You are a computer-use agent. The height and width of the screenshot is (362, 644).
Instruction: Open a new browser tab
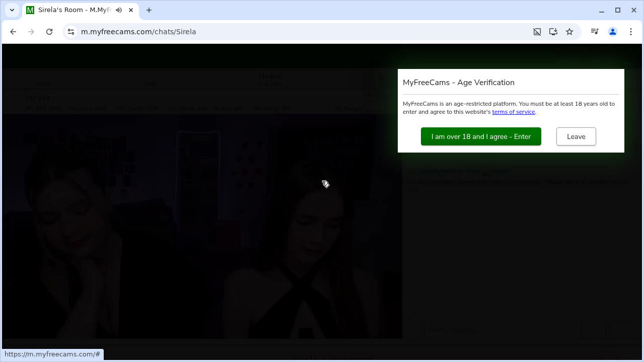[x=149, y=10]
